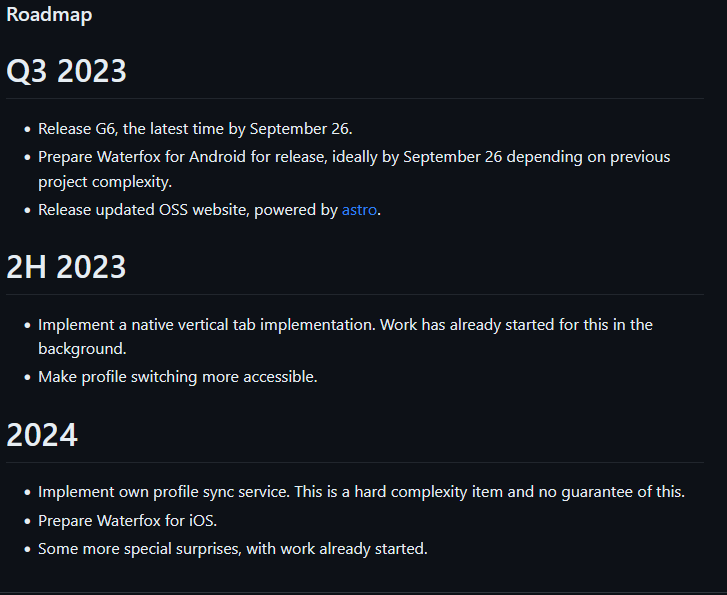The height and width of the screenshot is (595, 727).
Task: Click the bullet dot before "Prepare Waterfox for iOS"
Action: (26, 522)
